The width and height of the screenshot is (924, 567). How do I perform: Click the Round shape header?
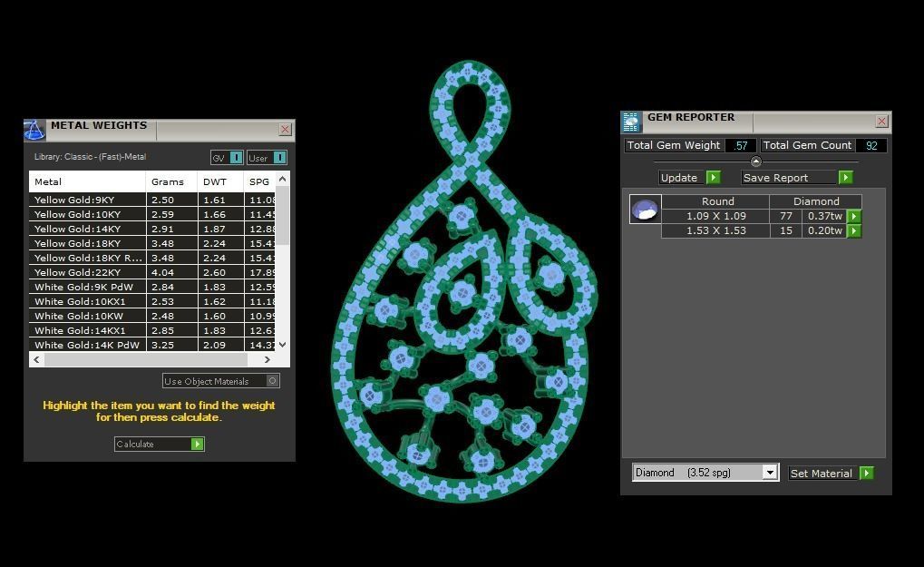(716, 201)
